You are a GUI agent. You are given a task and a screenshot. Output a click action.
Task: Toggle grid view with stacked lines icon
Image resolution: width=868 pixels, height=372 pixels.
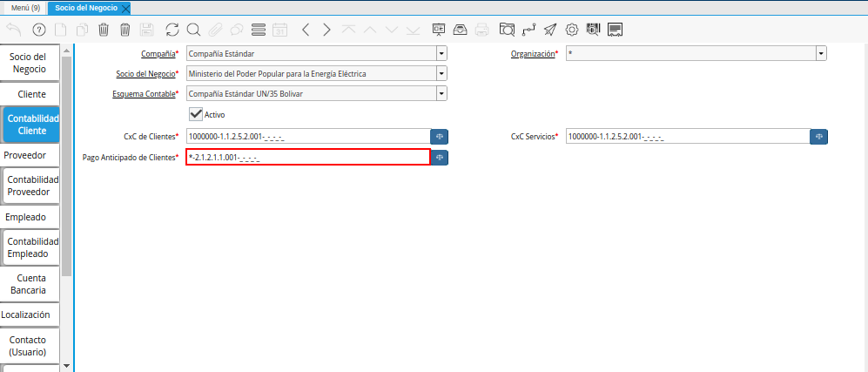click(x=259, y=30)
